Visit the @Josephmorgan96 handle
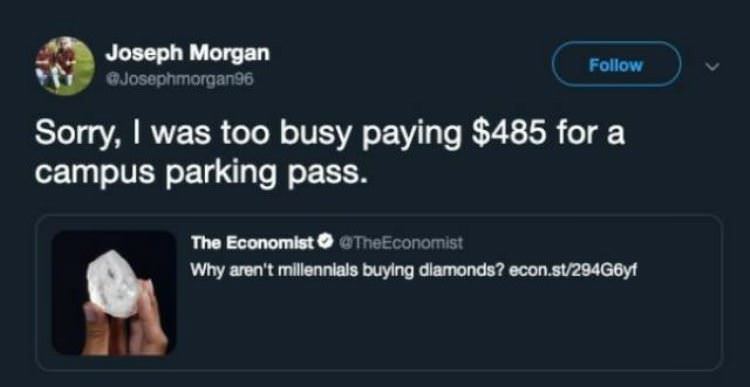This screenshot has height=387, width=750. click(179, 80)
